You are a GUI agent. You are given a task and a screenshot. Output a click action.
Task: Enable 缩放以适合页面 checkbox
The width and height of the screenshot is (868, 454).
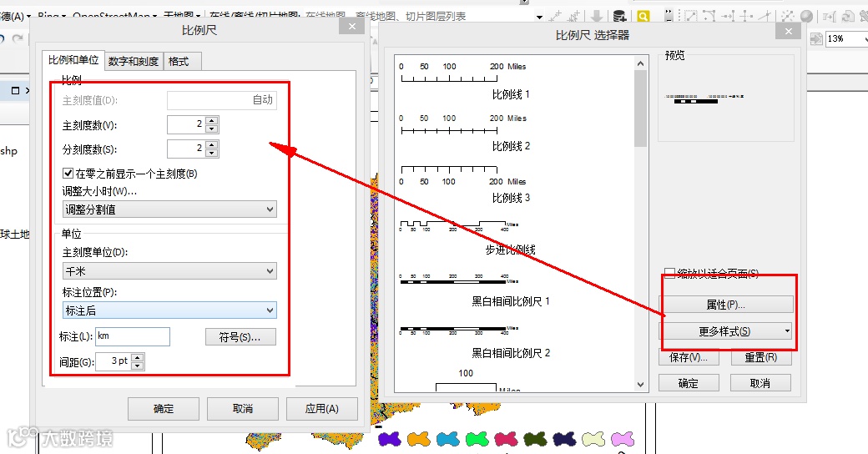[669, 273]
